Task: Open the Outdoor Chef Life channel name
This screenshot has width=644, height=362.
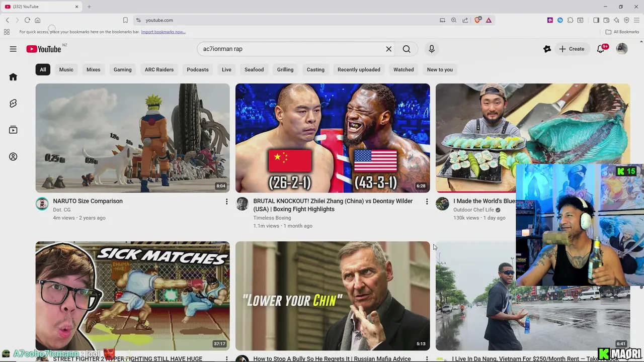Action: point(473,210)
